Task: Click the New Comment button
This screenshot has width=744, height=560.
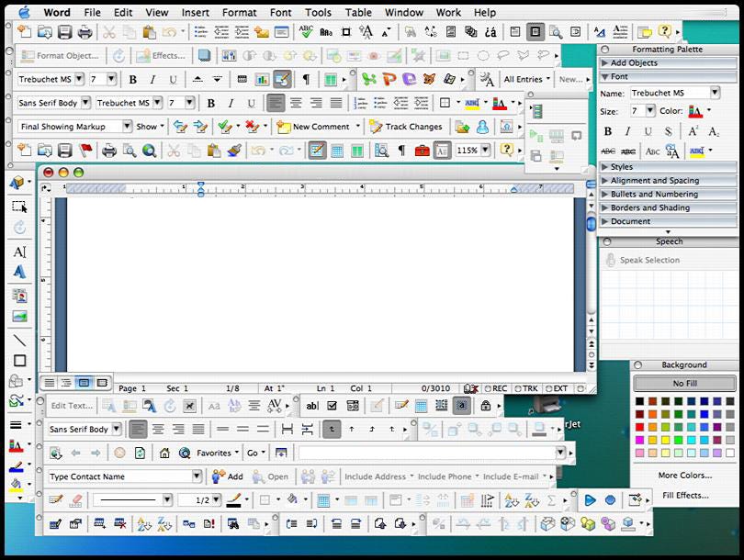Action: coord(314,127)
